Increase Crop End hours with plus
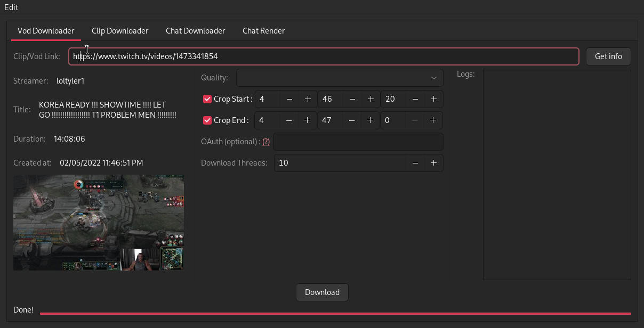 pos(308,120)
